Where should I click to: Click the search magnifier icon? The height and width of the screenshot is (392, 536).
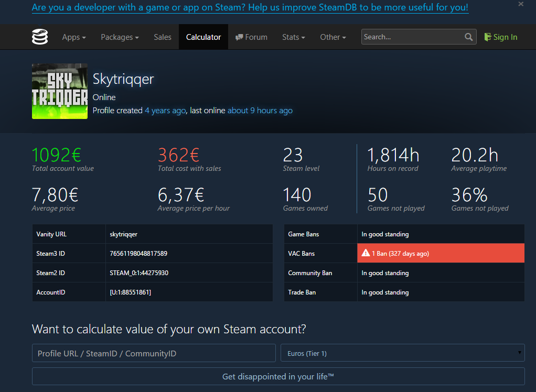(x=469, y=37)
